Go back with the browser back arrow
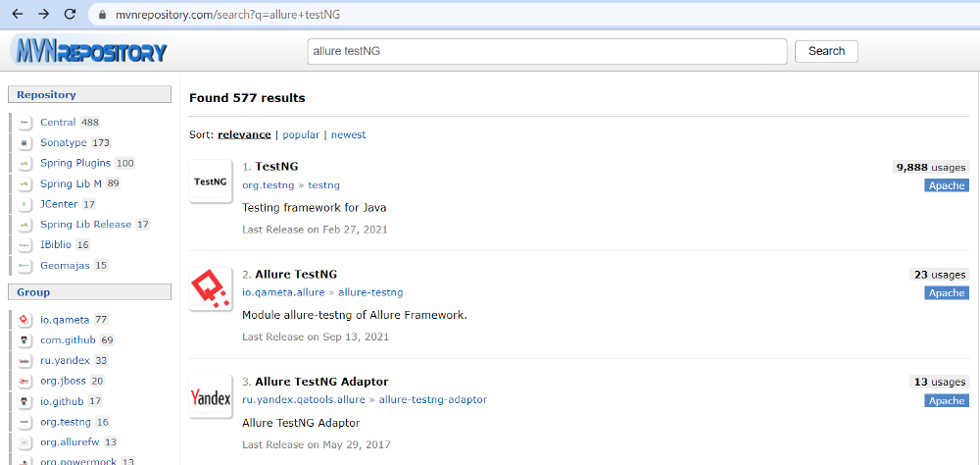 pos(18,14)
